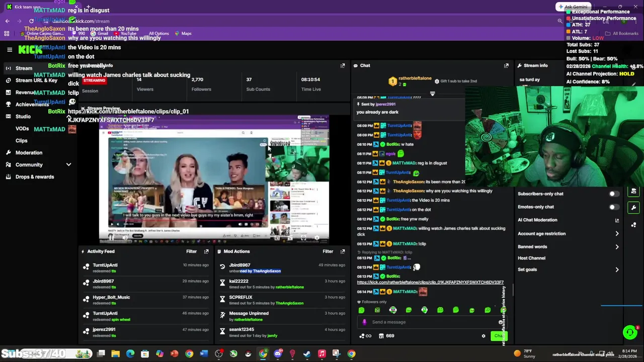Screen dimensions: 644x362
Task: Open the Windows Task View icon
Action: coord(101,354)
